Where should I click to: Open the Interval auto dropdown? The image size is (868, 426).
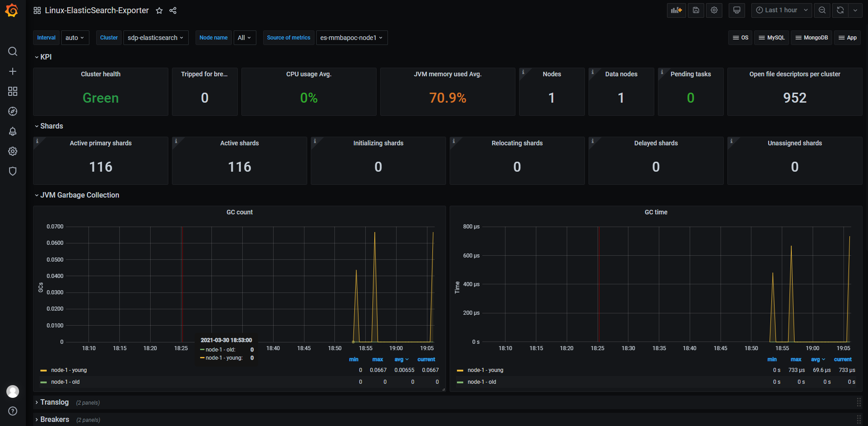(75, 38)
